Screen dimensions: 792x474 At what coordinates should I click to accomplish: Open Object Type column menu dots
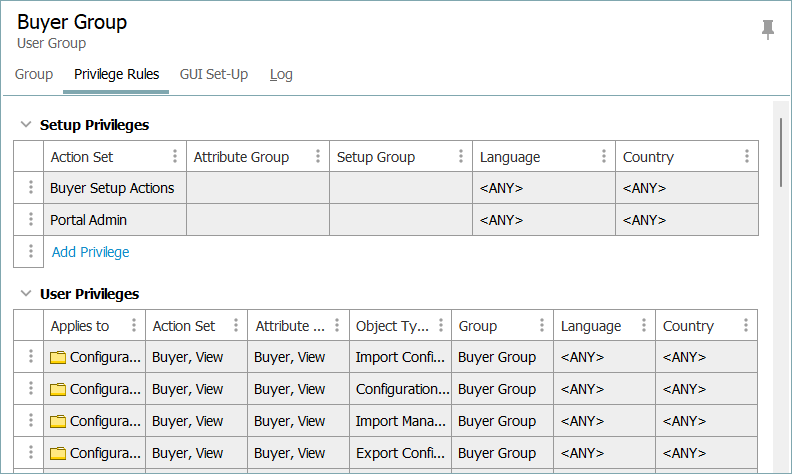pos(440,325)
